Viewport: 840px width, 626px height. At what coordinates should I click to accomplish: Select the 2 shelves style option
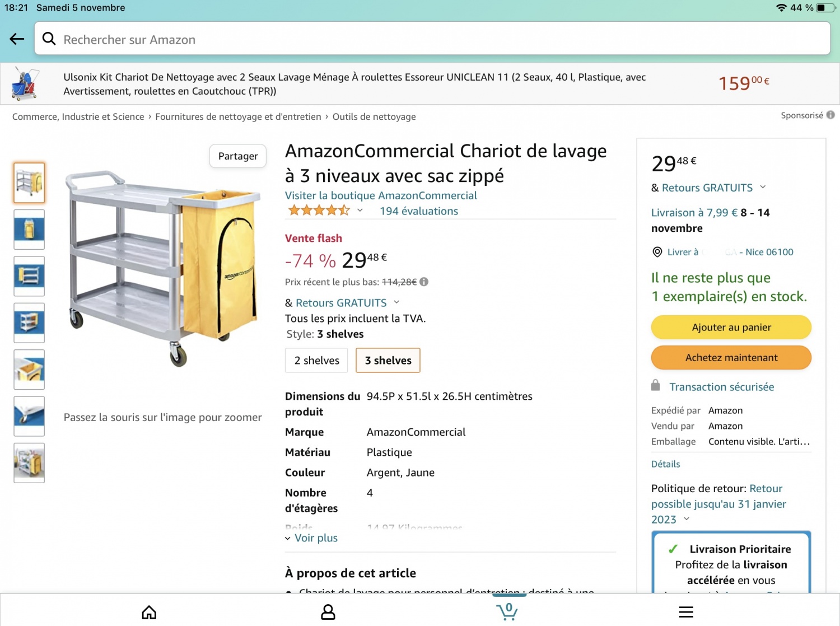click(316, 360)
